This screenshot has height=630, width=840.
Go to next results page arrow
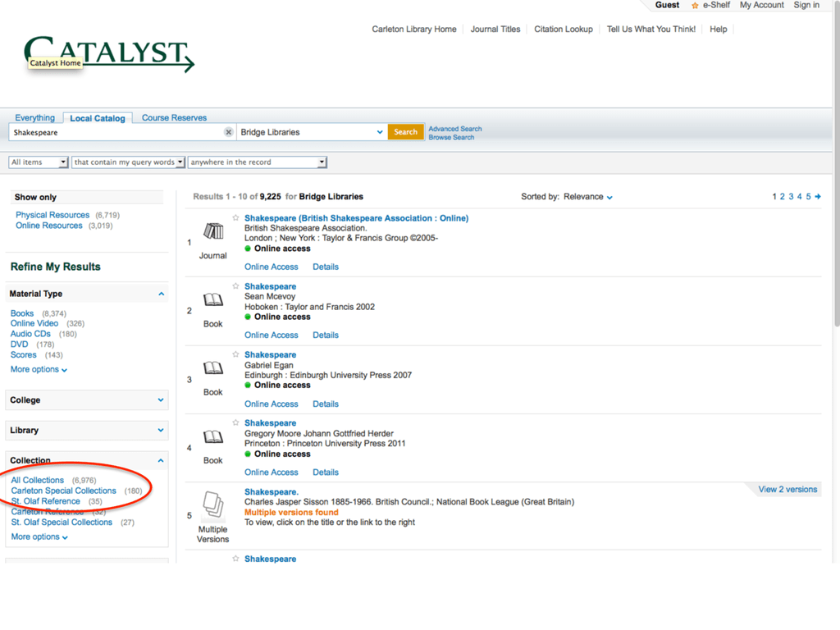[818, 197]
